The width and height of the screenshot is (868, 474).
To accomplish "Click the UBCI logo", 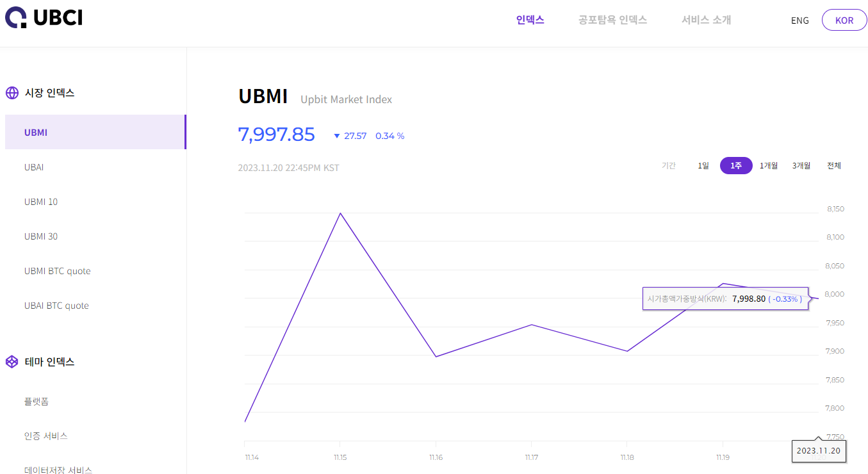I will point(44,17).
